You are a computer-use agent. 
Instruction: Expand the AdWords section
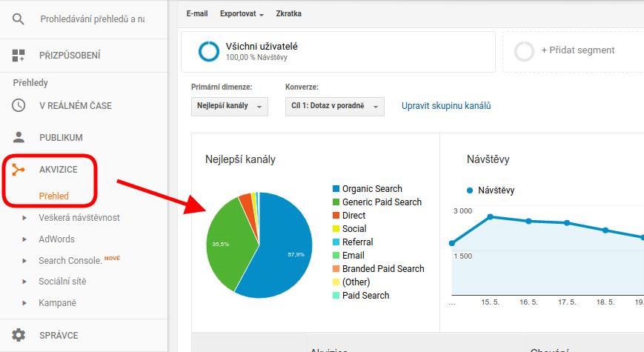click(24, 239)
